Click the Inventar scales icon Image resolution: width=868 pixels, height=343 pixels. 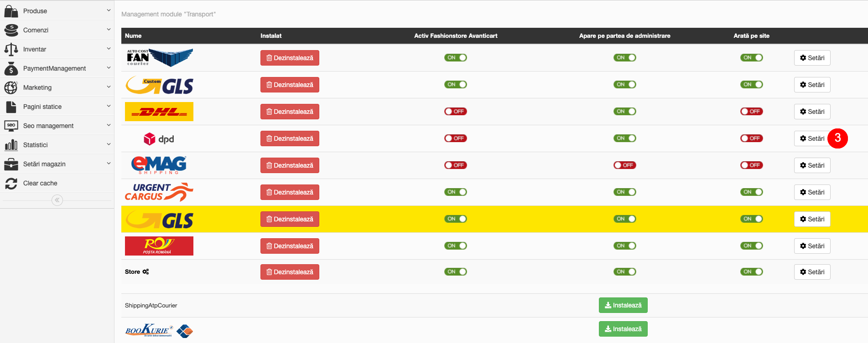[x=11, y=49]
